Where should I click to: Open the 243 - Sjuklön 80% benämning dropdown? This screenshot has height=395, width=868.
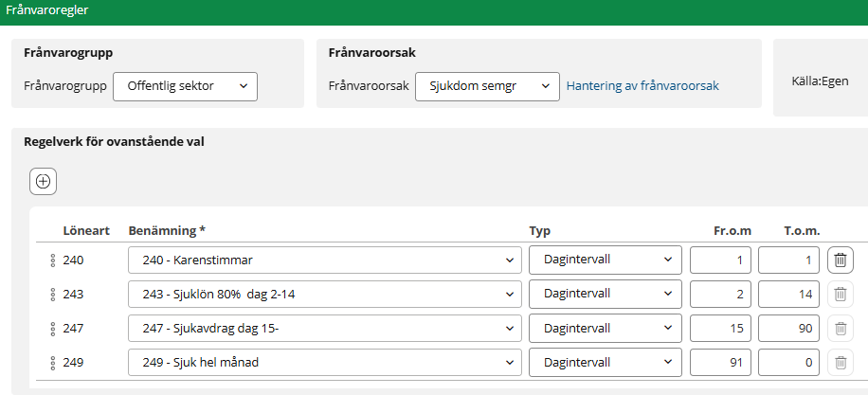point(324,295)
